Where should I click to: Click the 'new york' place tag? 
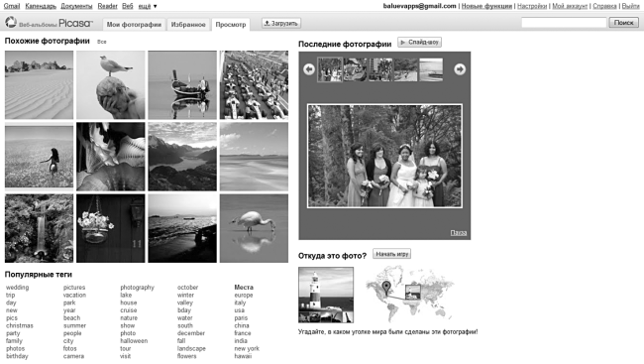(247, 348)
